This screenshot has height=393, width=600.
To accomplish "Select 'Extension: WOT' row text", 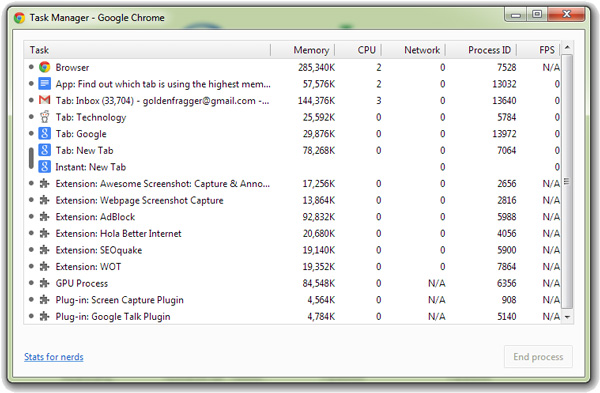I will (88, 267).
